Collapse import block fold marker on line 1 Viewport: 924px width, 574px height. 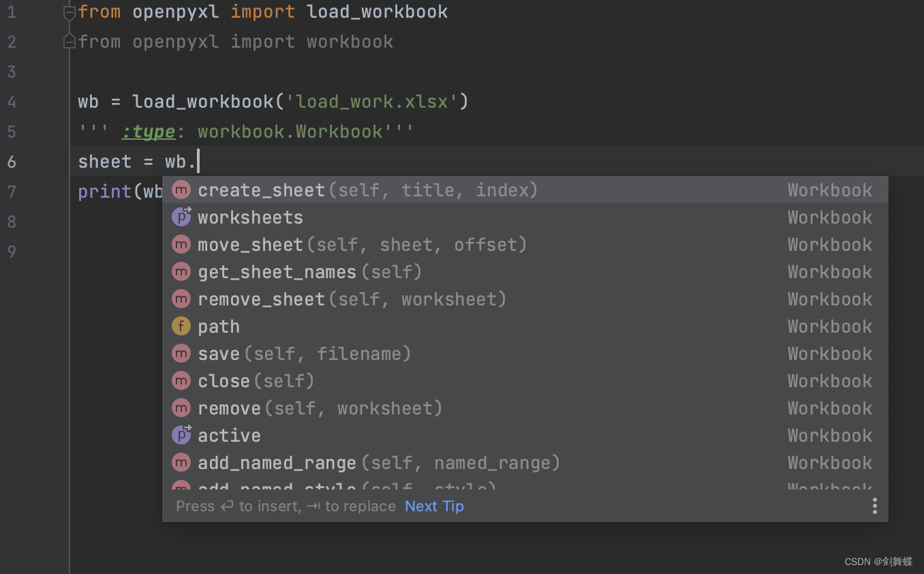(69, 12)
